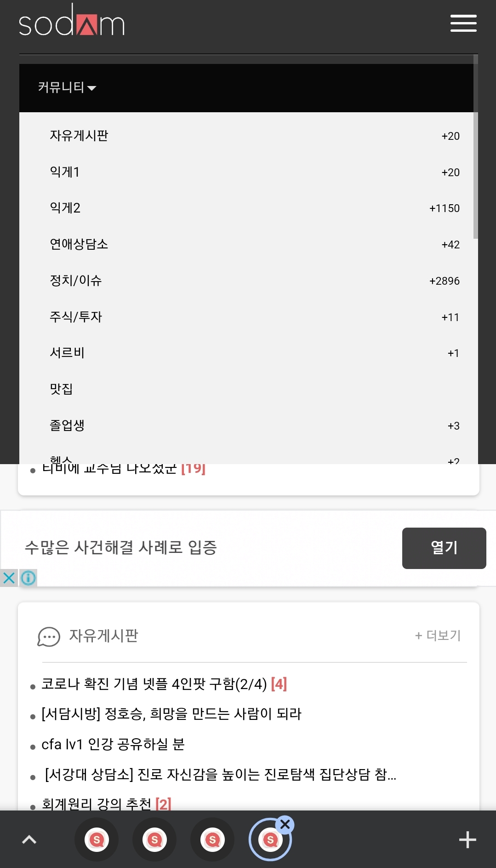Close the highlighted browser tab
The width and height of the screenshot is (496, 868).
pyautogui.click(x=285, y=824)
